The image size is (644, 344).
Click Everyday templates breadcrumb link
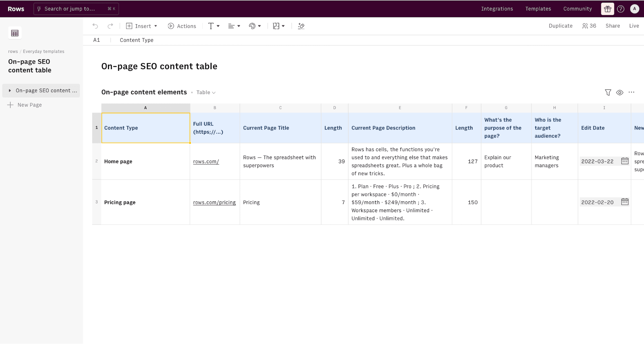[43, 51]
